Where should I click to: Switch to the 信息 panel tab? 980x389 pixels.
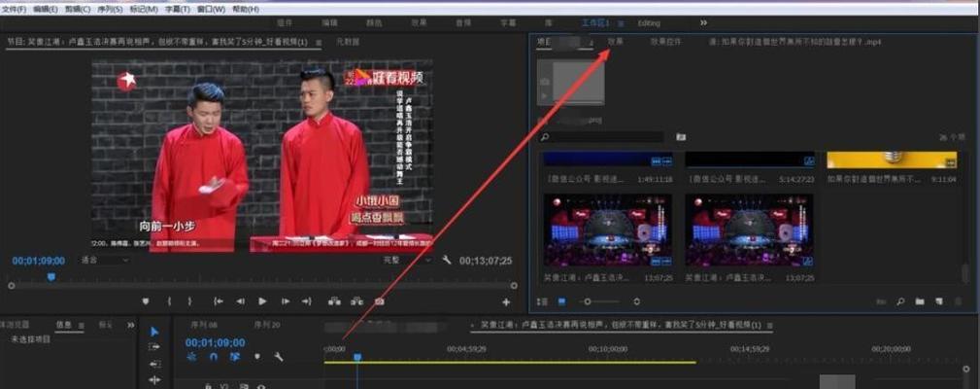(x=63, y=325)
